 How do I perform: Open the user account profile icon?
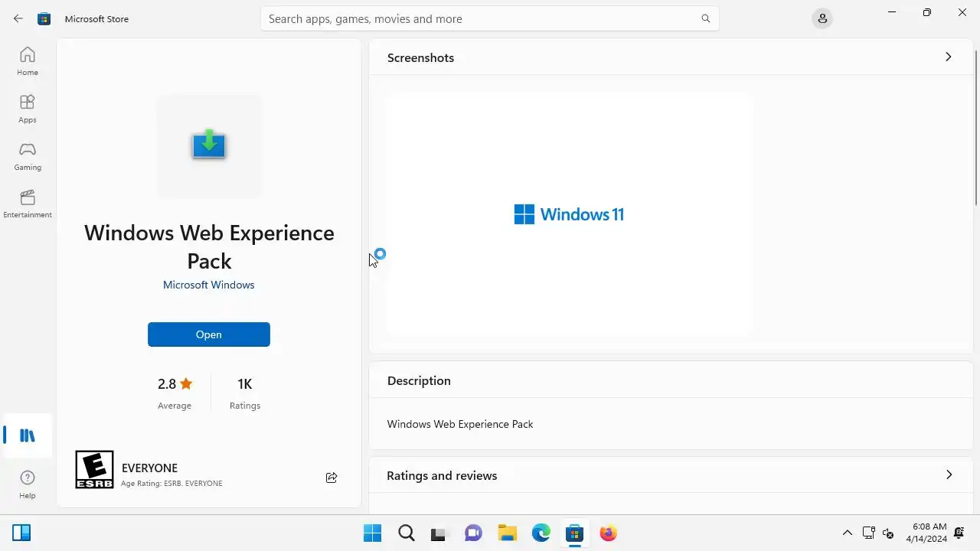pyautogui.click(x=822, y=18)
